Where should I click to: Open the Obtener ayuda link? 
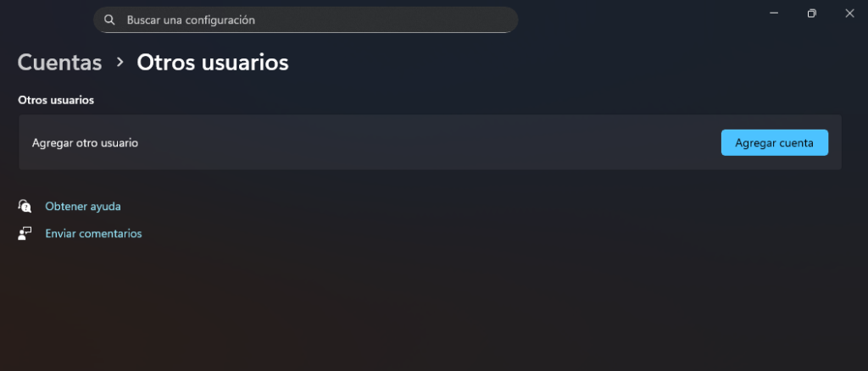pyautogui.click(x=83, y=206)
